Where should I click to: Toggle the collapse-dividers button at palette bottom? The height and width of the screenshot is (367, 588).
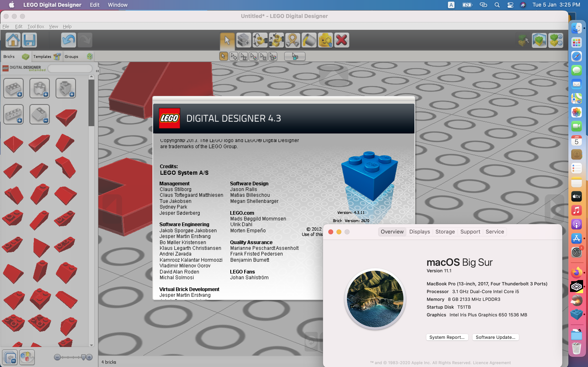[x=10, y=357]
